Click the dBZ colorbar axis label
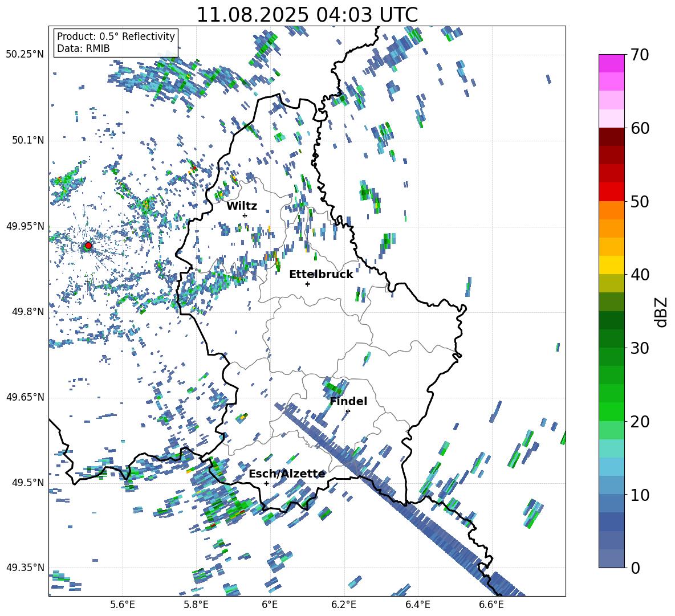Viewport: 675px width, 616px height. pos(662,312)
